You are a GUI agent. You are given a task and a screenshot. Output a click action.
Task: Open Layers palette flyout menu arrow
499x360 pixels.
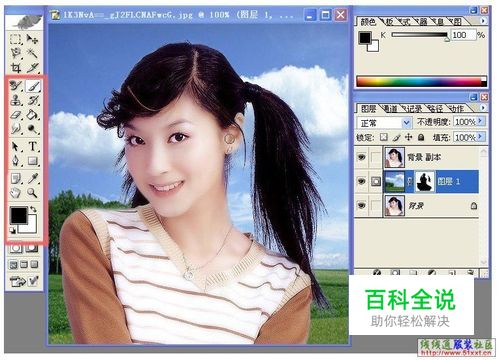click(x=483, y=108)
